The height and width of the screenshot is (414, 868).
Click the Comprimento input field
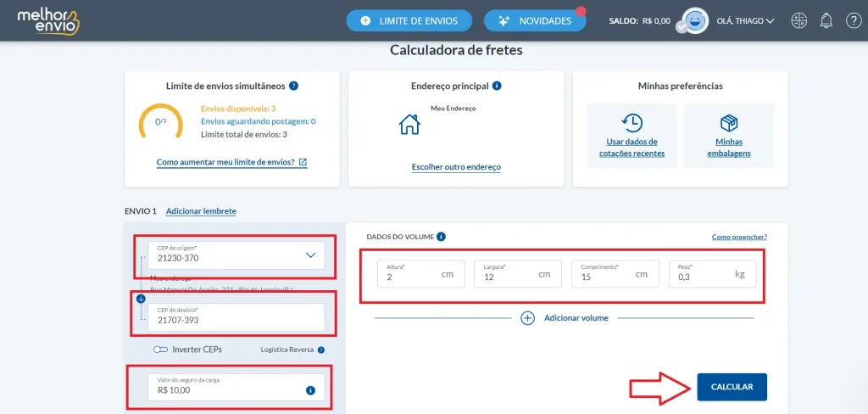click(x=615, y=274)
